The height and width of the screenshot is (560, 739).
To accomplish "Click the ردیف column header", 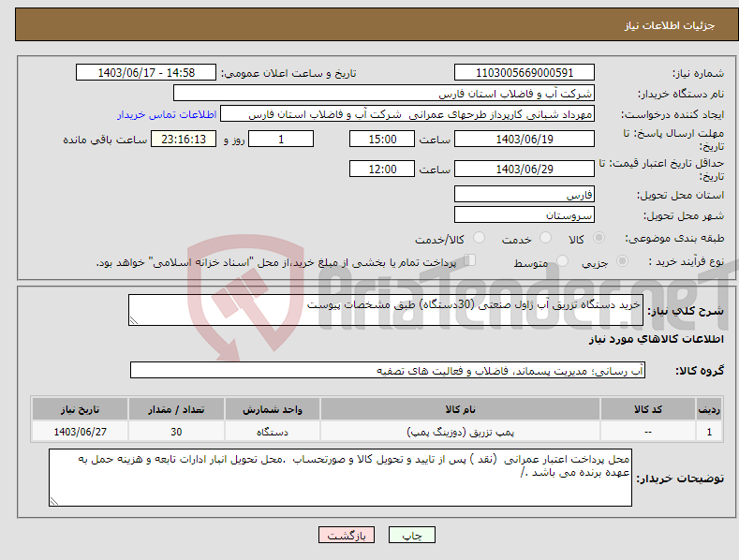I will tap(709, 409).
